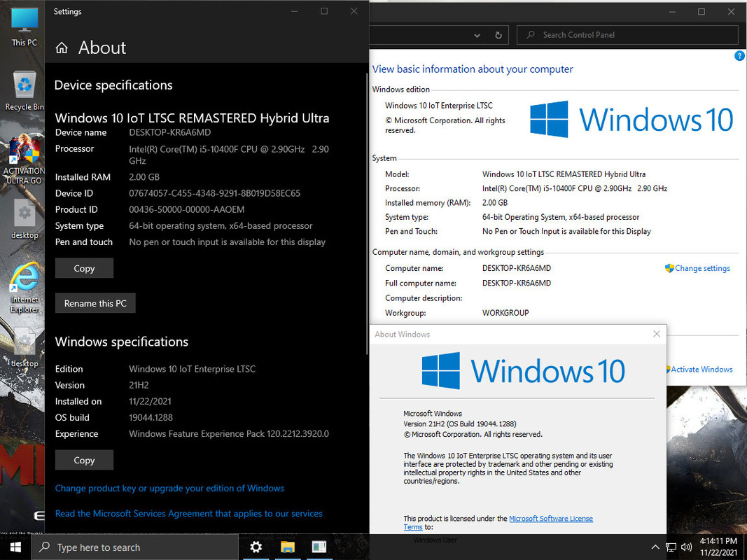Expand the Control Panel address history dropdown

pyautogui.click(x=477, y=35)
